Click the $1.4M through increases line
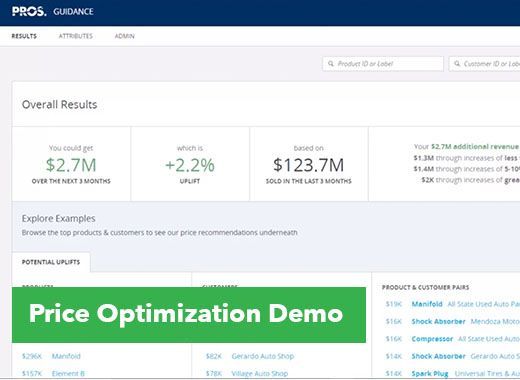This screenshot has height=380, width=520. point(467,169)
